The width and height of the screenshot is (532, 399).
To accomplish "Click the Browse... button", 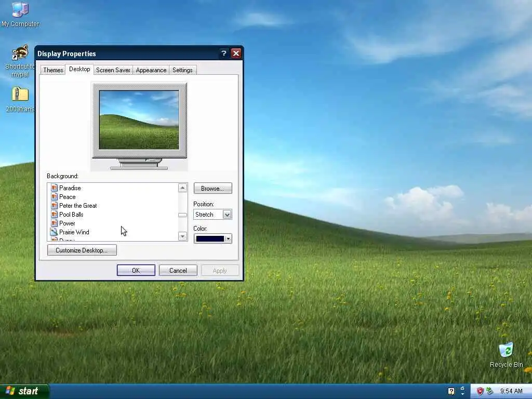I will 212,188.
